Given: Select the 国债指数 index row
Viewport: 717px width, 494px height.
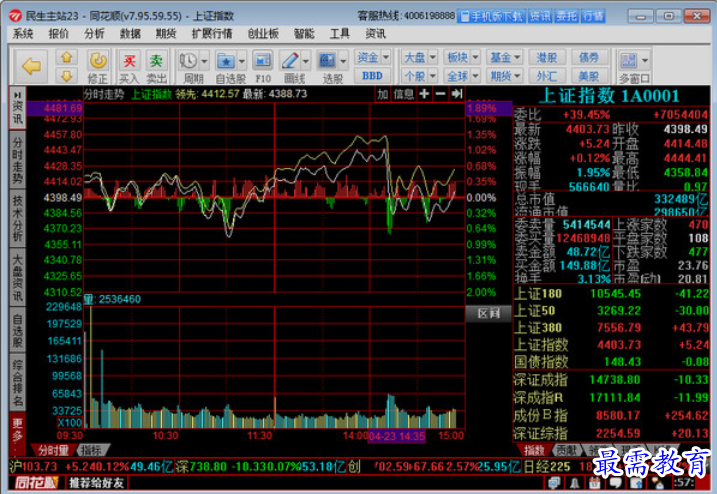Looking at the screenshot, I should [x=611, y=362].
